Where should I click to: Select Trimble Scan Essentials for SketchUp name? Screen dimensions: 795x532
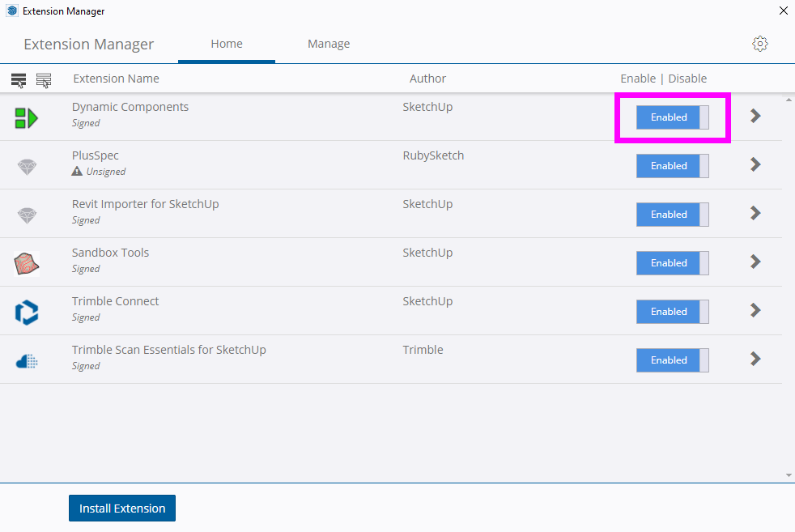[x=169, y=350]
